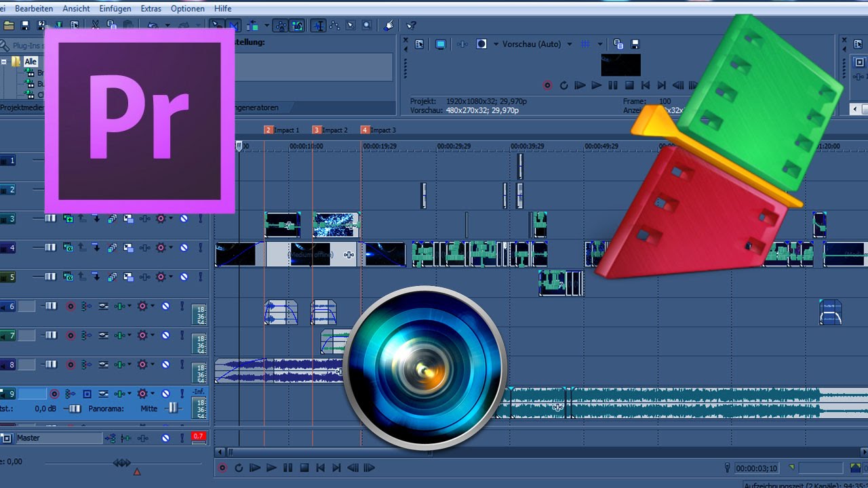Click the split screen view icon
The image size is (868, 488).
pos(481,44)
